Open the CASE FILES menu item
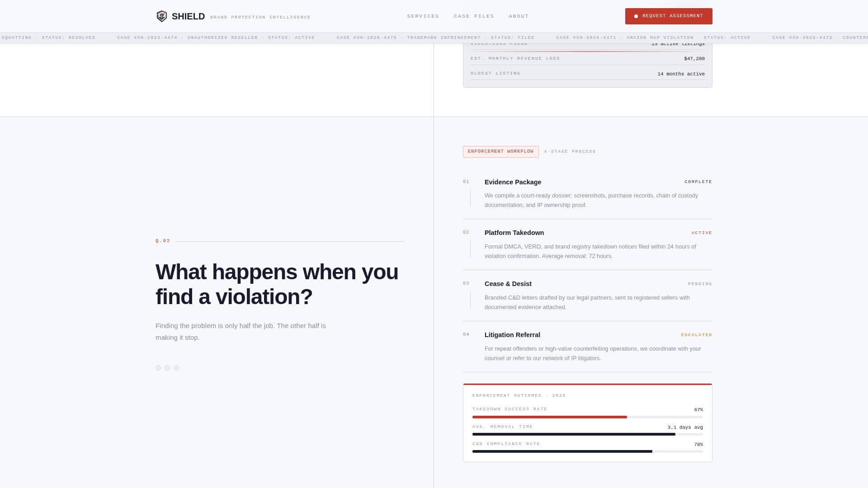This screenshot has height=488, width=868. click(x=474, y=16)
